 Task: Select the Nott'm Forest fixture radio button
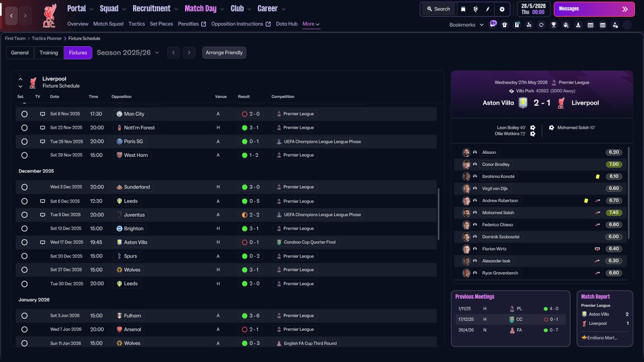click(x=24, y=128)
